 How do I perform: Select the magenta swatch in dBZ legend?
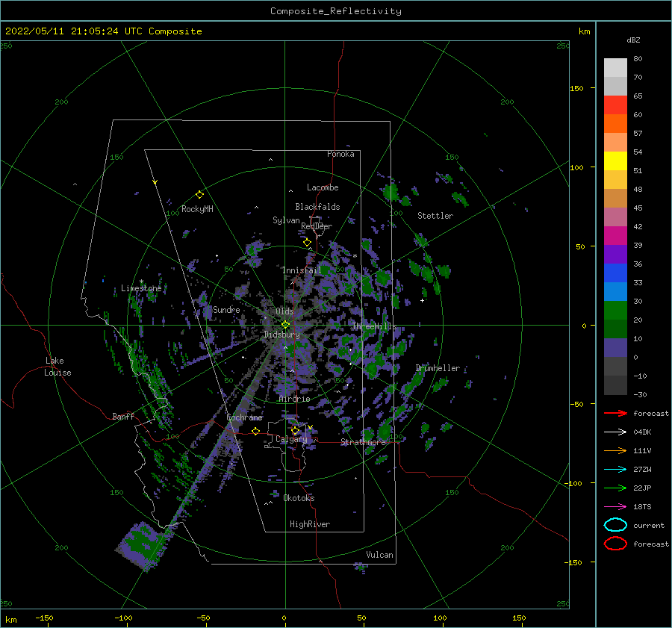pyautogui.click(x=615, y=236)
